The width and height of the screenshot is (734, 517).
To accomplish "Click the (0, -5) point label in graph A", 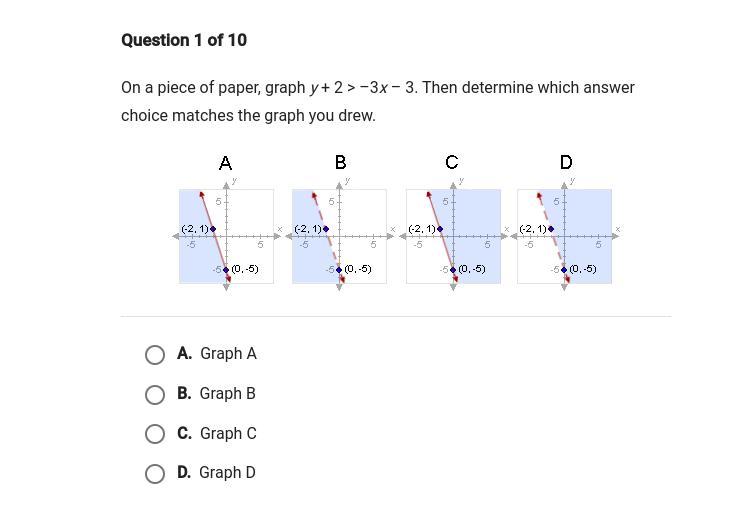I will pos(244,269).
